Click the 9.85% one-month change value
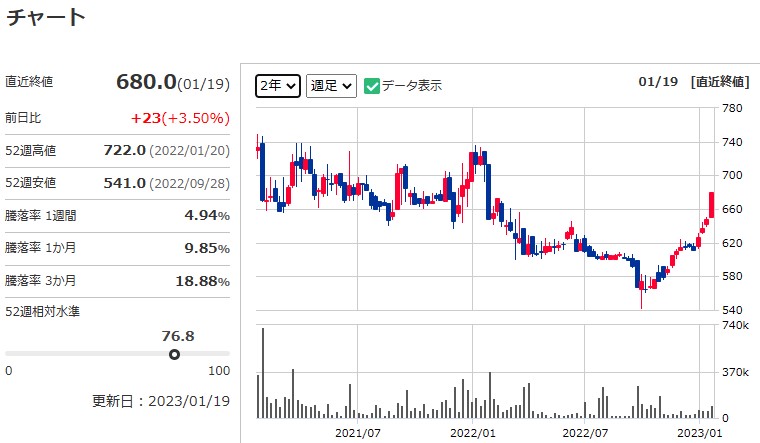The height and width of the screenshot is (443, 760). coord(207,248)
